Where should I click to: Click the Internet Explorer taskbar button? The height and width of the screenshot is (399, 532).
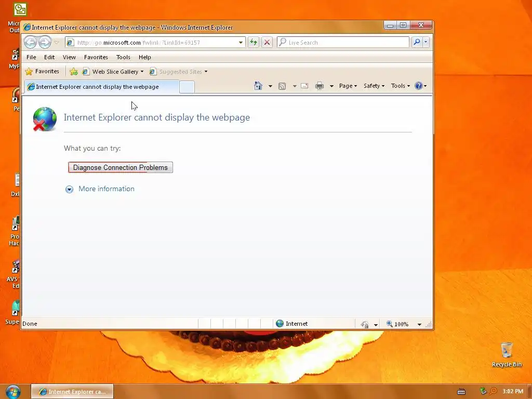point(72,392)
